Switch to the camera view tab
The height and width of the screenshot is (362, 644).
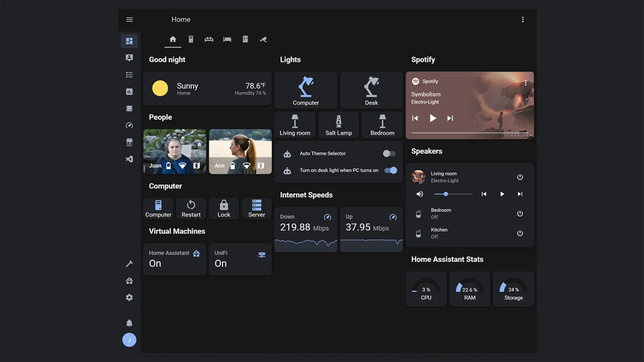click(263, 39)
